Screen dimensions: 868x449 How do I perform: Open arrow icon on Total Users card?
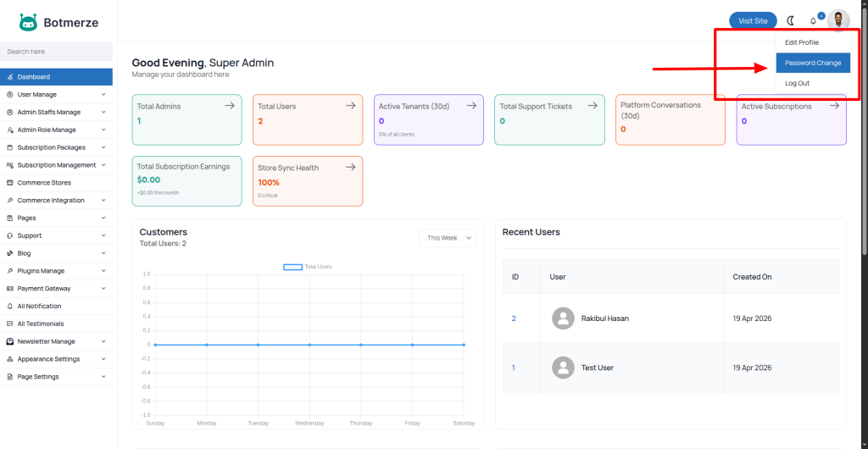tap(350, 106)
